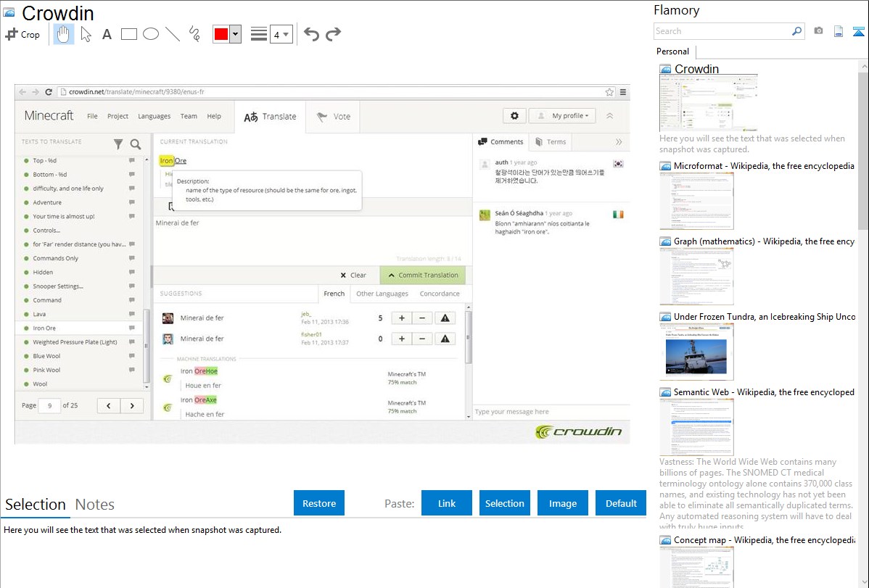The height and width of the screenshot is (588, 869).
Task: Switch to the Vote tab in Crowdin
Action: pyautogui.click(x=333, y=117)
